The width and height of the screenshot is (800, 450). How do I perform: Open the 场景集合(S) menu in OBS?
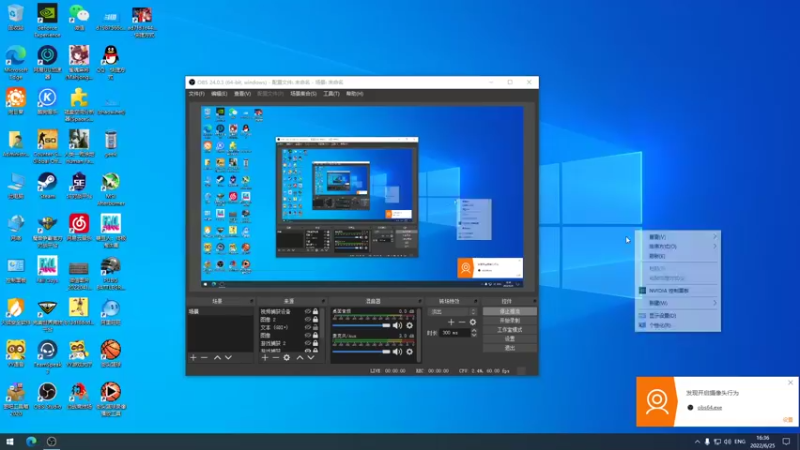(x=303, y=94)
